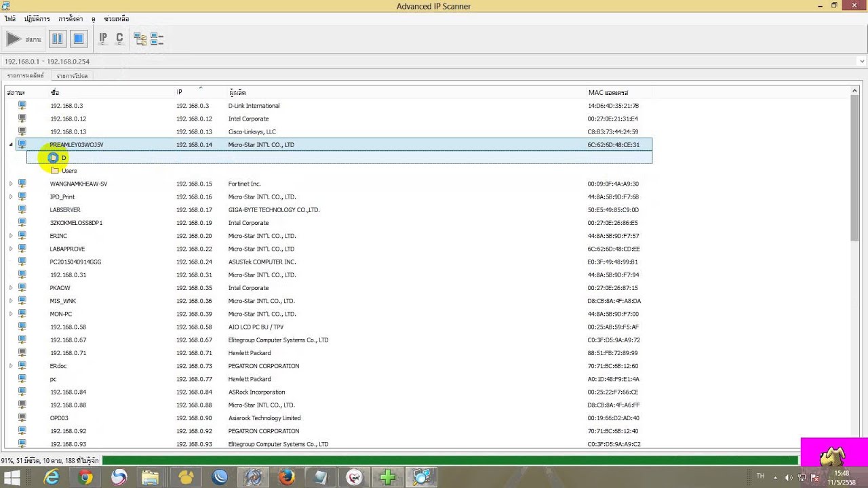The height and width of the screenshot is (488, 868).
Task: Open the IP range history dropdown arrow
Action: coord(862,61)
